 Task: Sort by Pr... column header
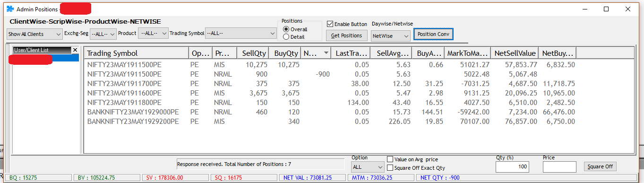click(223, 53)
